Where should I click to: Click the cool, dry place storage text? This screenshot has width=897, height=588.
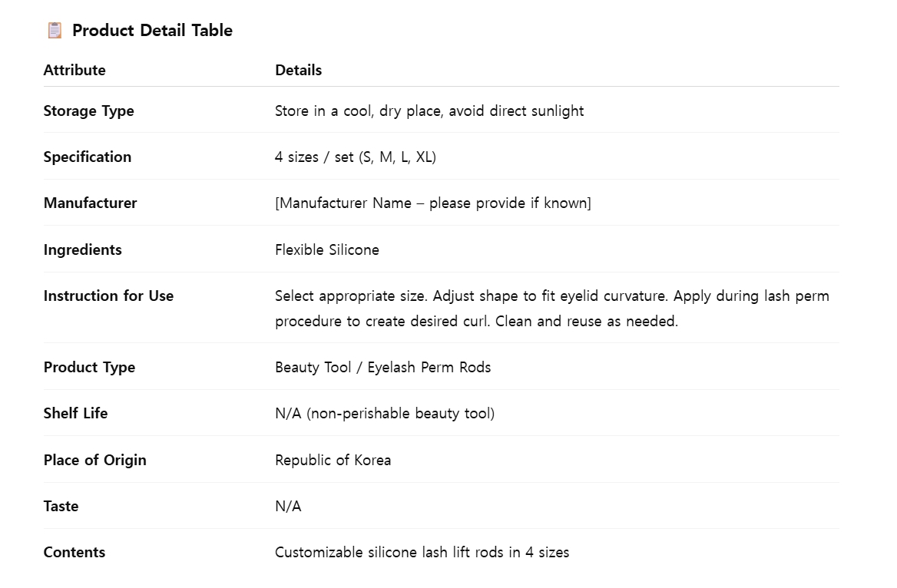pos(429,111)
